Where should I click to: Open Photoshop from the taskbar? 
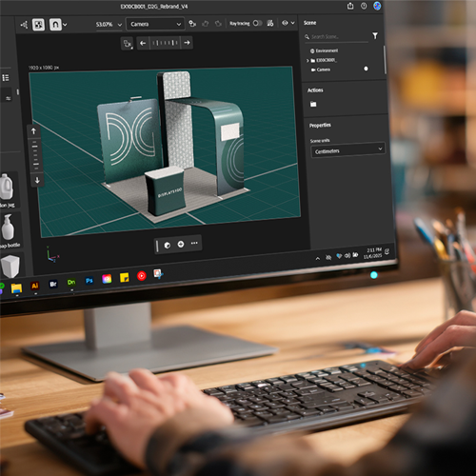click(x=89, y=281)
